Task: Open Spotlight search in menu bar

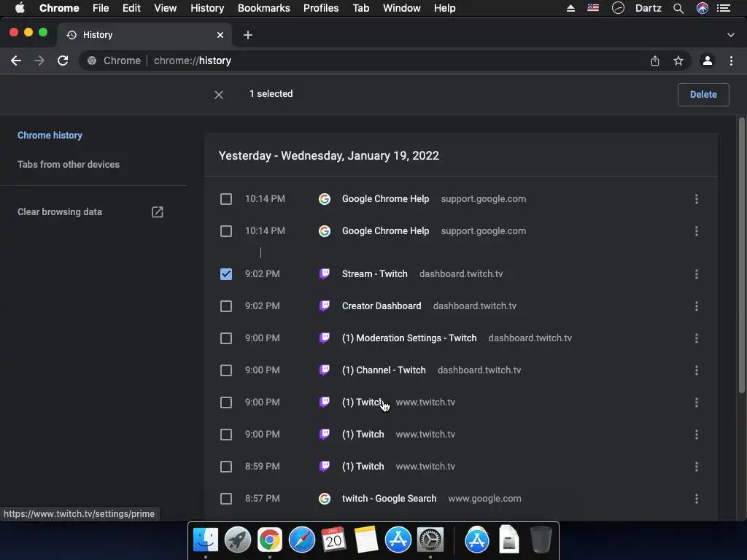Action: (678, 8)
